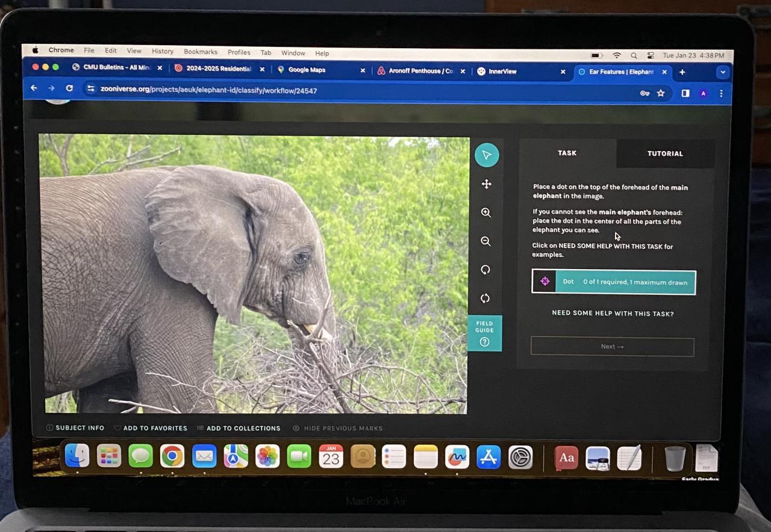Go back in Chrome
Image resolution: width=771 pixels, height=532 pixels.
coord(34,88)
